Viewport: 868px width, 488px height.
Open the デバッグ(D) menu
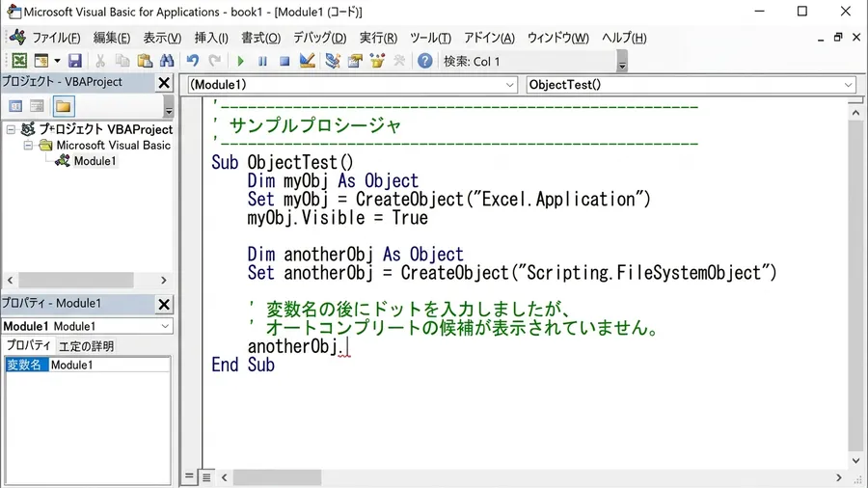(x=319, y=38)
